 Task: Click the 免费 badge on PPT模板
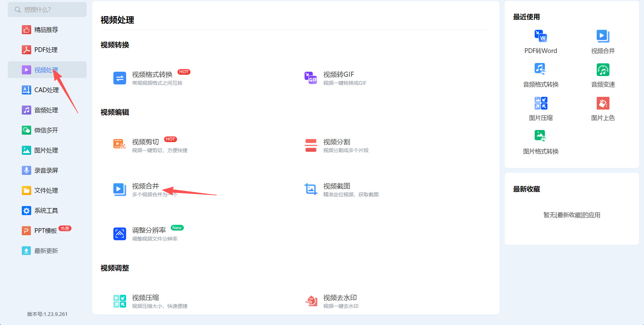coord(65,229)
